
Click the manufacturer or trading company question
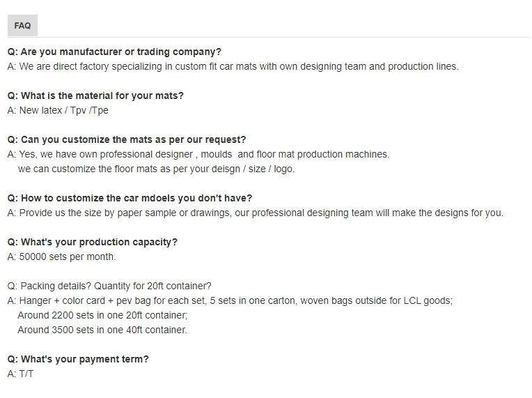click(x=114, y=52)
